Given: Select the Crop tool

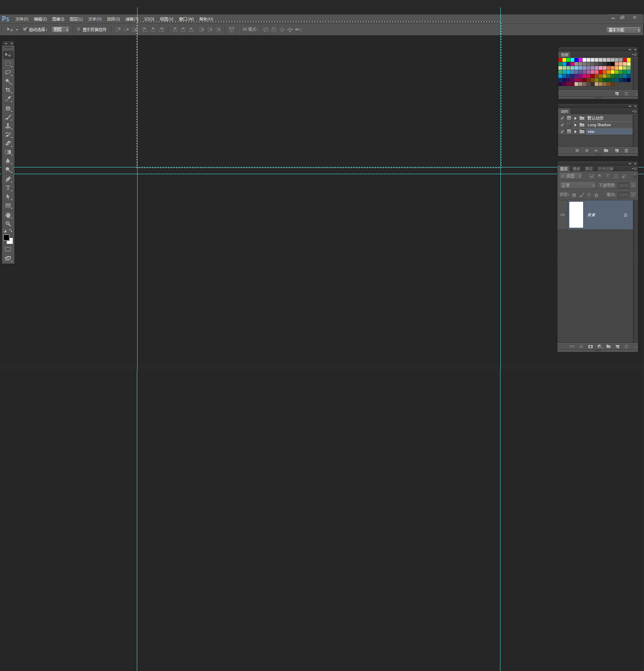Looking at the screenshot, I should [x=8, y=90].
